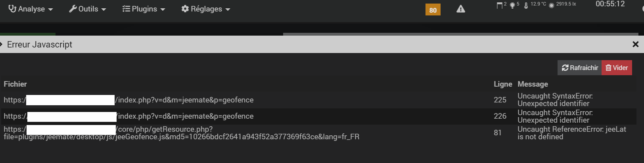Click the thermometer icon at 12.9 °C
The height and width of the screenshot is (163, 644).
click(x=526, y=6)
